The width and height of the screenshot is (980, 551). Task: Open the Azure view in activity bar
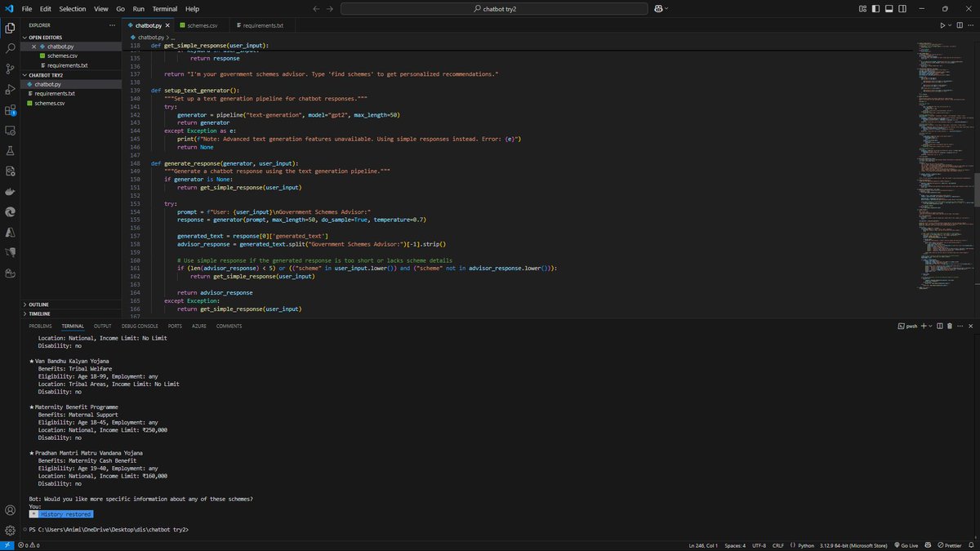click(11, 233)
